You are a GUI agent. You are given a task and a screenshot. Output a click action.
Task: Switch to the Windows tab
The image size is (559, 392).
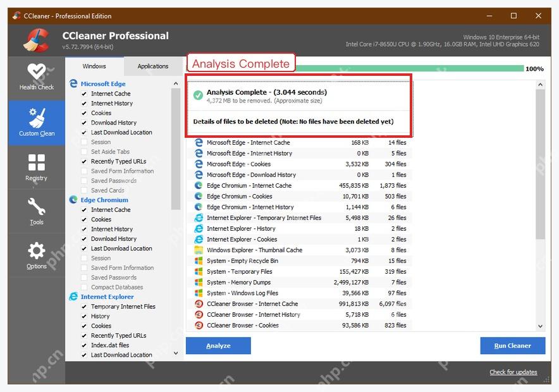pyautogui.click(x=94, y=66)
